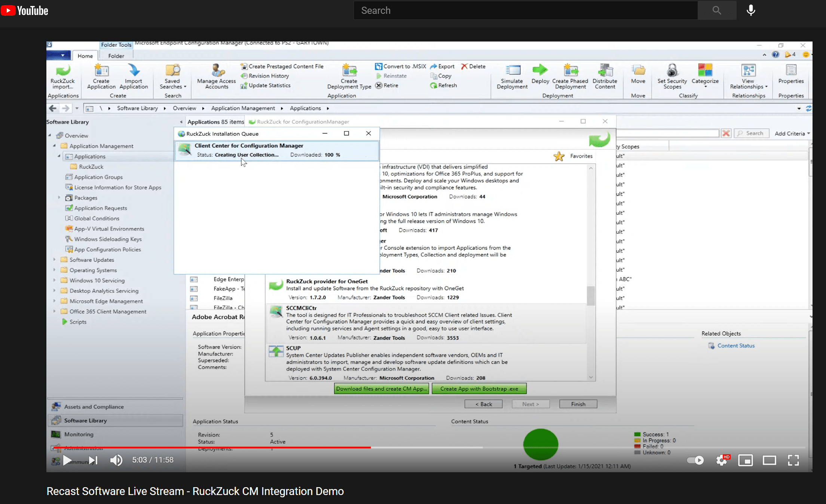
Task: Toggle the YouTube autoplay switch
Action: [x=695, y=460]
